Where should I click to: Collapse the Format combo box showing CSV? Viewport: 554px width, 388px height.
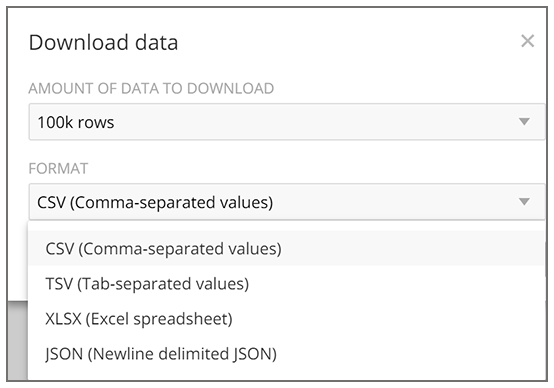coord(287,202)
